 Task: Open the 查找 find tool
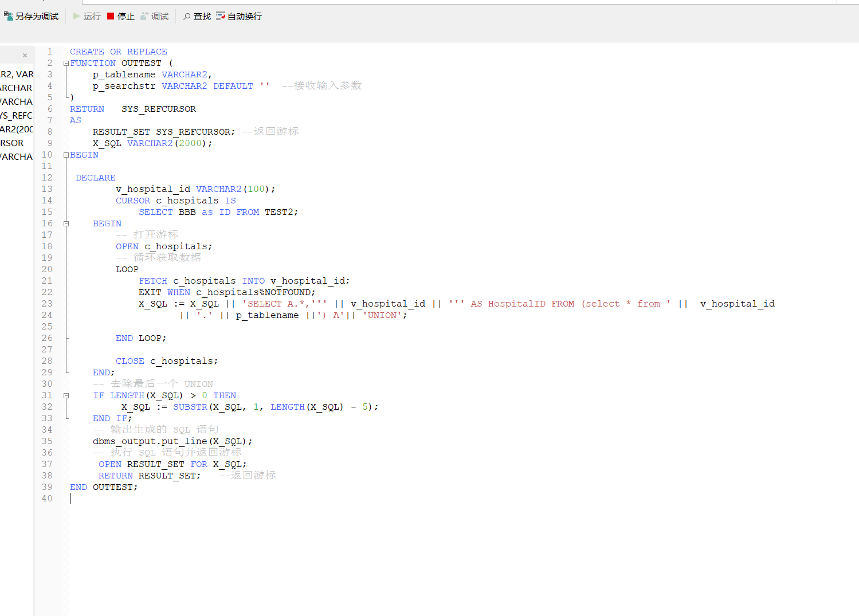197,17
